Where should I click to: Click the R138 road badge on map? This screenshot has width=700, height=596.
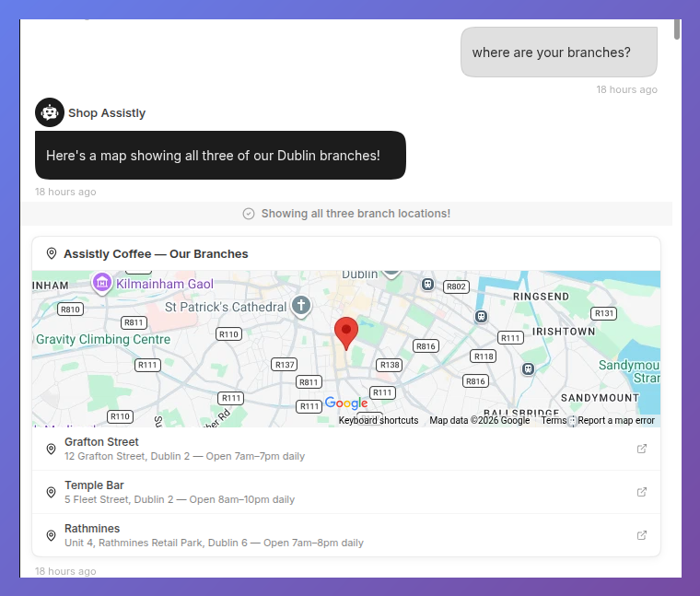tap(390, 365)
